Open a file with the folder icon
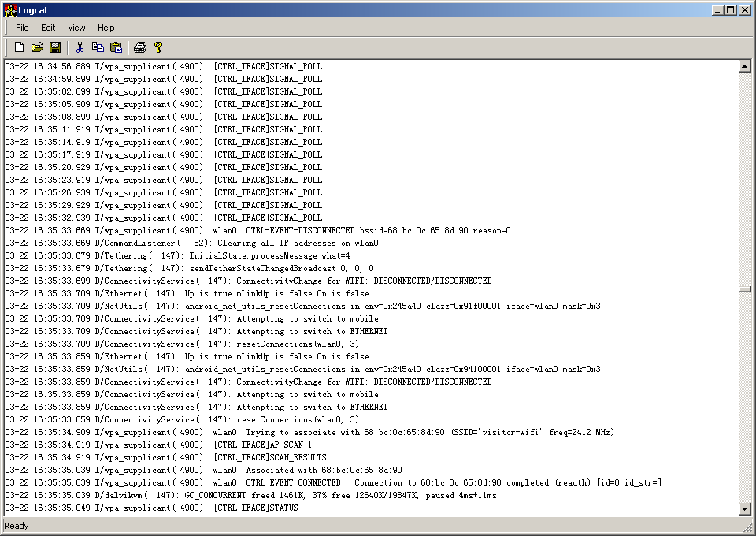 37,47
